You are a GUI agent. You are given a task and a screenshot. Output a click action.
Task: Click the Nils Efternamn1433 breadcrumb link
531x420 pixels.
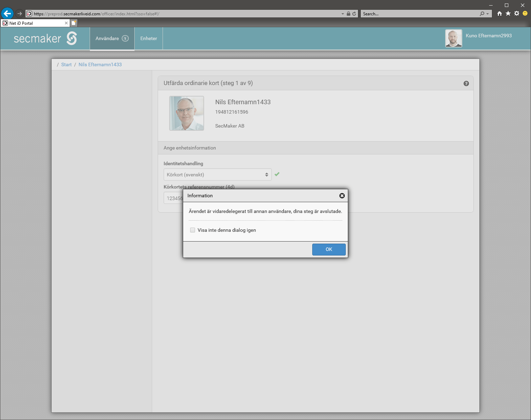point(100,64)
